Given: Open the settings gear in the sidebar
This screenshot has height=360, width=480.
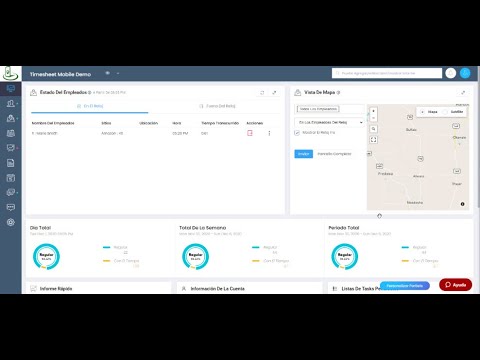Looking at the screenshot, I should (x=11, y=222).
